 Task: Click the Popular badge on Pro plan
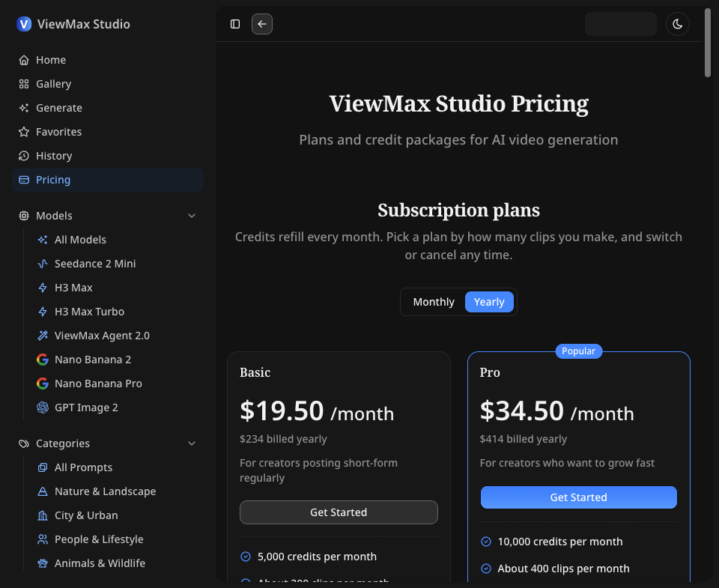click(579, 351)
